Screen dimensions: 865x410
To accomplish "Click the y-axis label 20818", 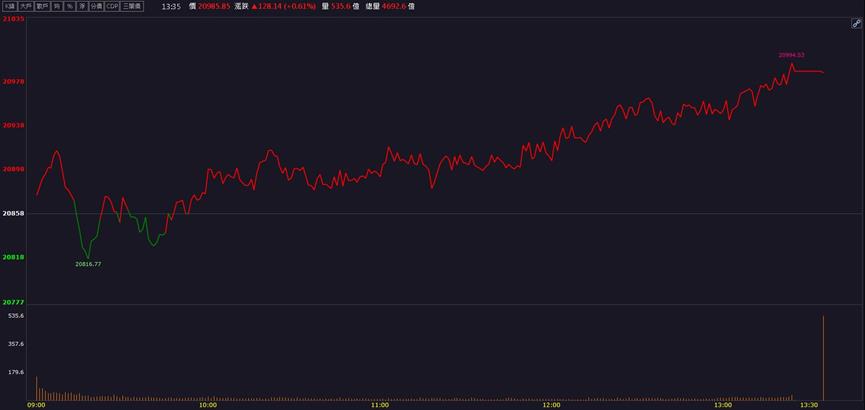I will click(13, 257).
